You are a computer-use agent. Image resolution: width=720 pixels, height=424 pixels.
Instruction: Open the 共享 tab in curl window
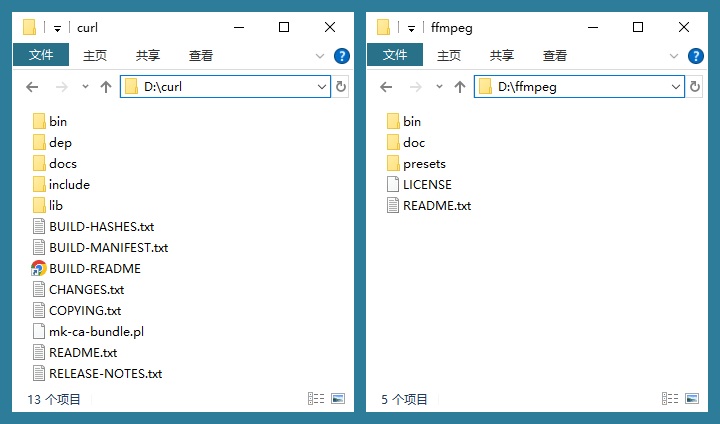(148, 56)
